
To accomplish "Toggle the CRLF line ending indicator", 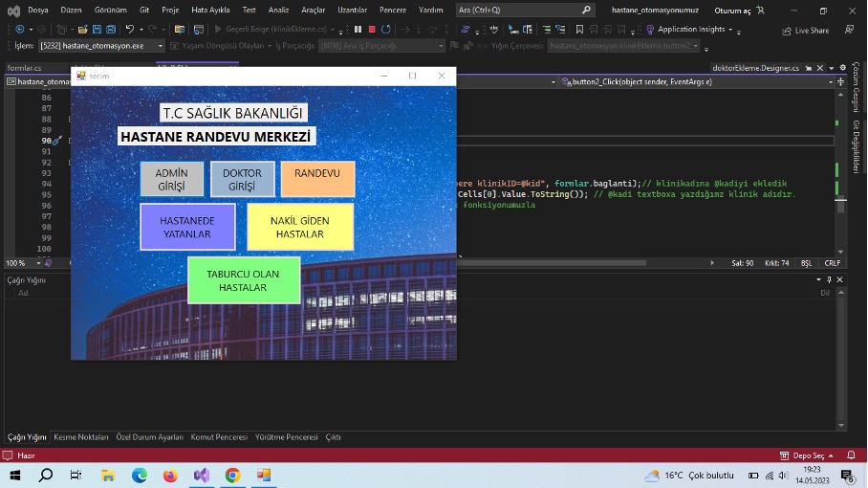I will [x=832, y=262].
